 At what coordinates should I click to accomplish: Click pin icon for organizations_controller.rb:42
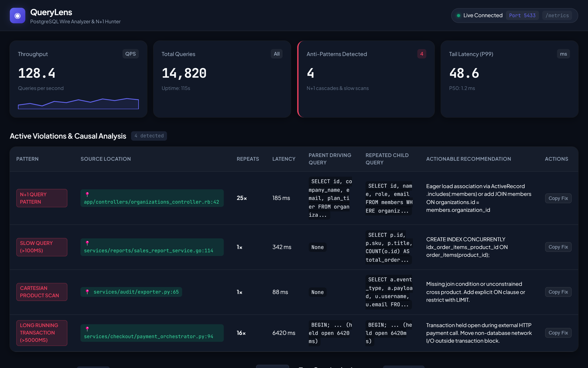click(x=87, y=194)
